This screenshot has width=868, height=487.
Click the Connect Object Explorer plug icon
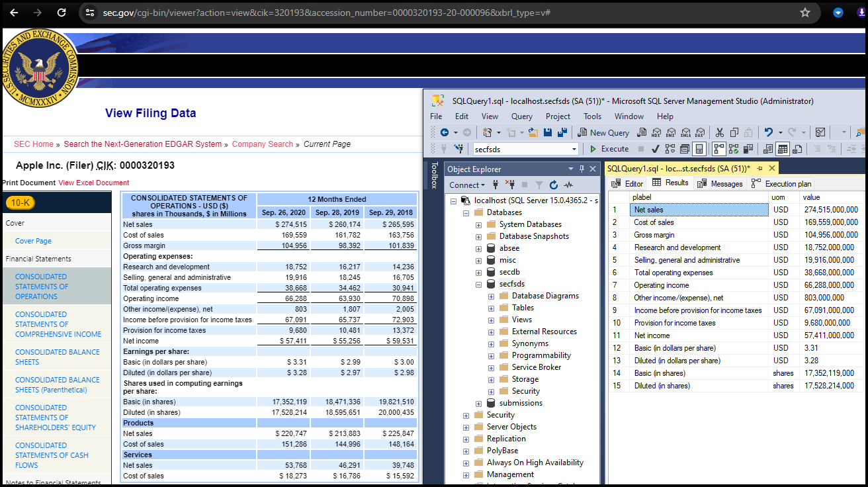[495, 185]
